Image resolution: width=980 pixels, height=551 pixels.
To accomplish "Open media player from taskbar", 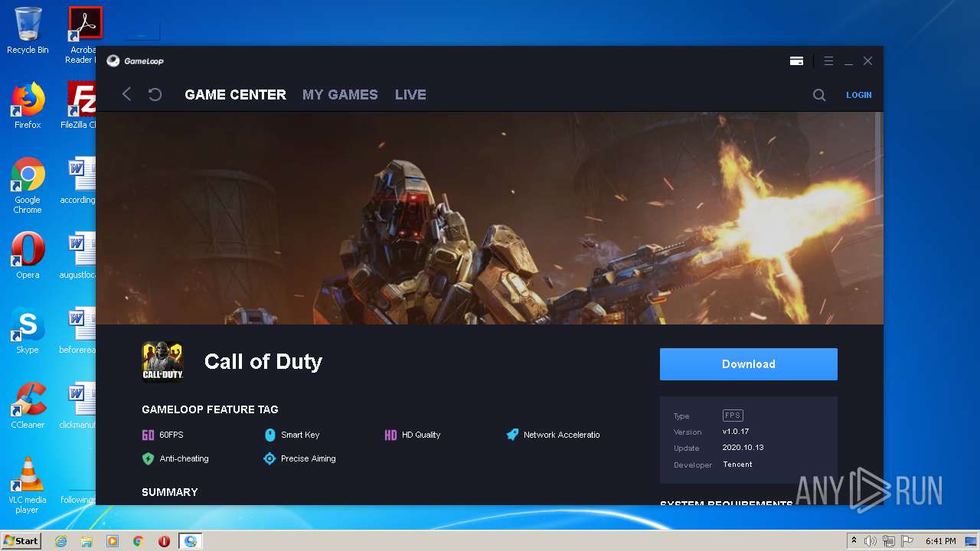I will pyautogui.click(x=113, y=541).
